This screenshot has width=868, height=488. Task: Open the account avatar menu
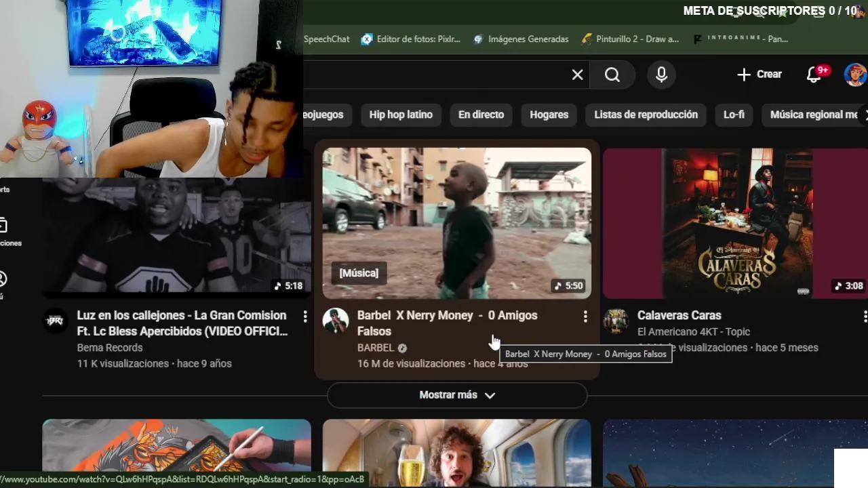click(x=855, y=75)
